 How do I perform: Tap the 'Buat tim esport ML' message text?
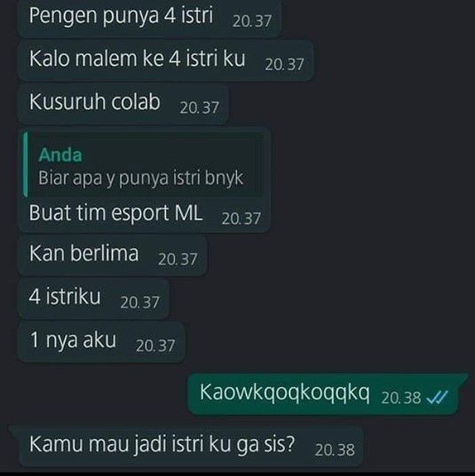click(115, 213)
